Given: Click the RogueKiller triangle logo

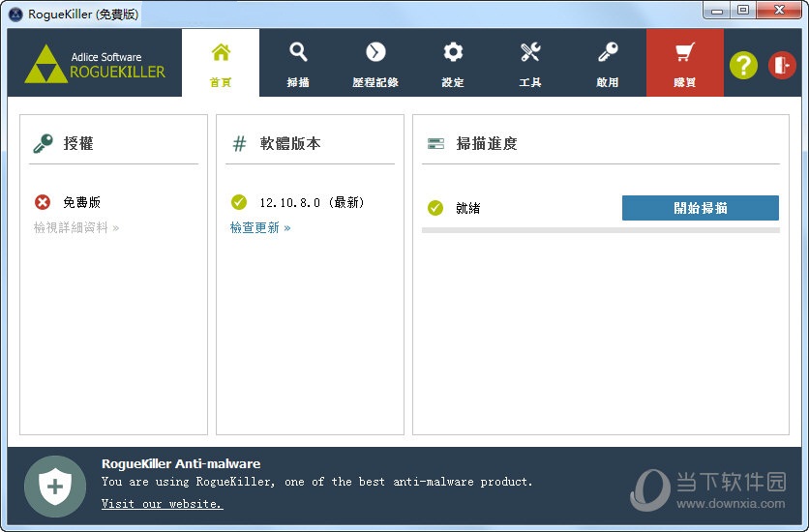Looking at the screenshot, I should point(45,64).
